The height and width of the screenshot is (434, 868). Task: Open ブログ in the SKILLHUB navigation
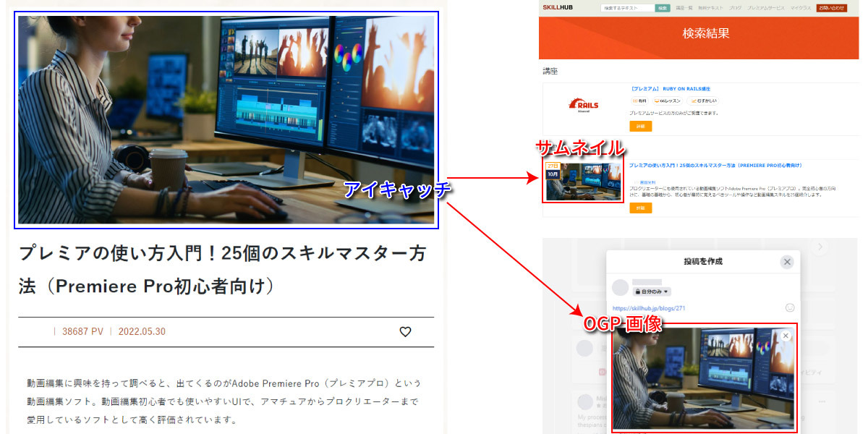[736, 8]
